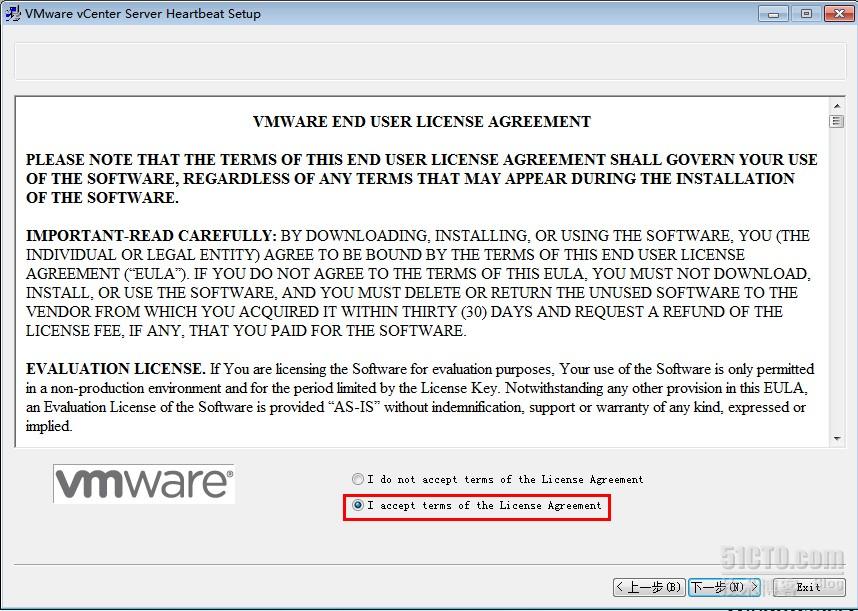Select "I accept terms of the License Agreement"
Viewport: 858px width, 611px height.
point(358,505)
